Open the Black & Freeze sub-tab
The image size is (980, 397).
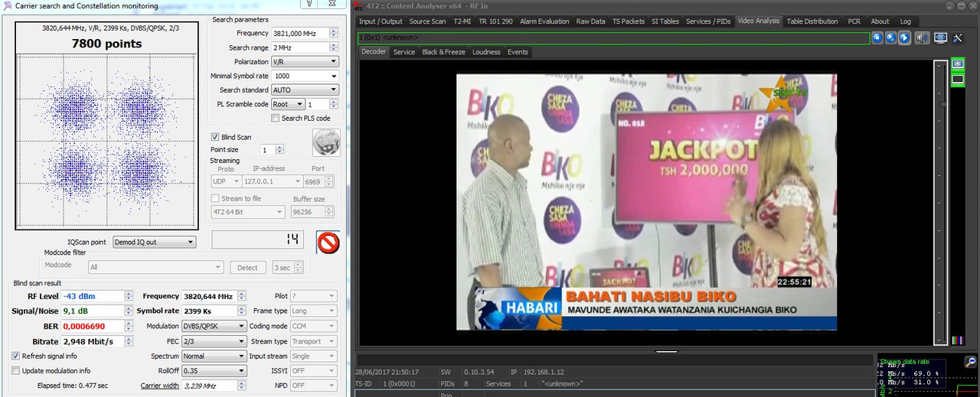pos(443,52)
